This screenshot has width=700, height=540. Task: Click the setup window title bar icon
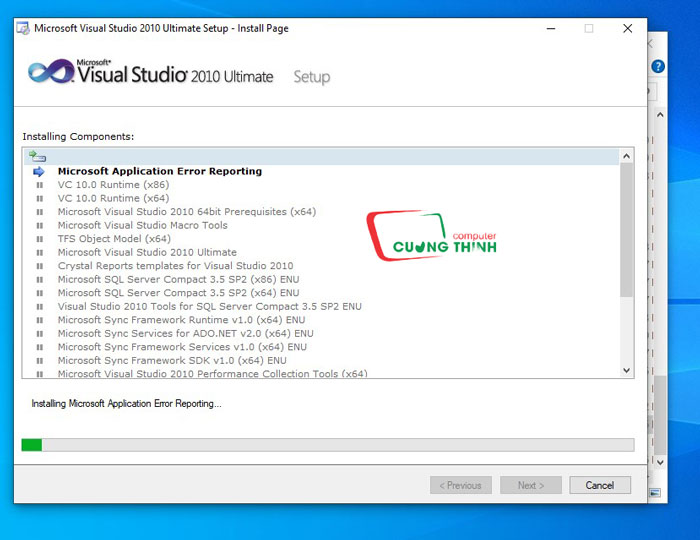pos(23,28)
